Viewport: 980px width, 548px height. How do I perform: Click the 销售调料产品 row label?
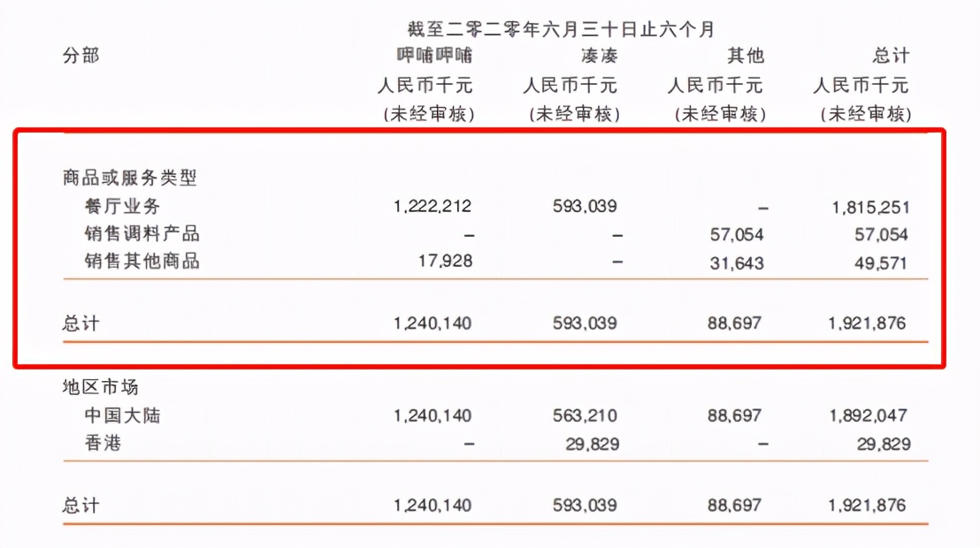point(142,234)
